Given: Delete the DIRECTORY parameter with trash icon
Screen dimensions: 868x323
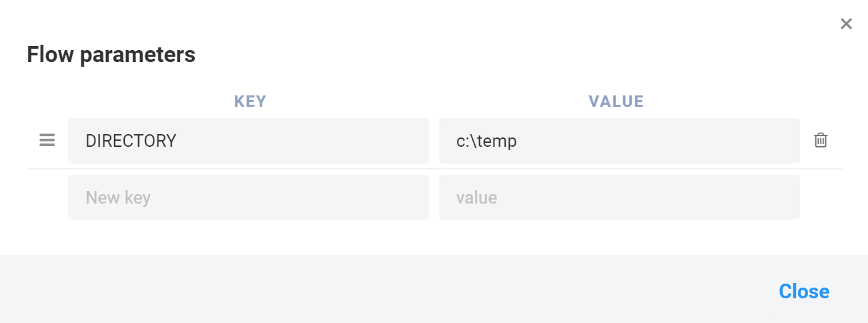Looking at the screenshot, I should [821, 140].
